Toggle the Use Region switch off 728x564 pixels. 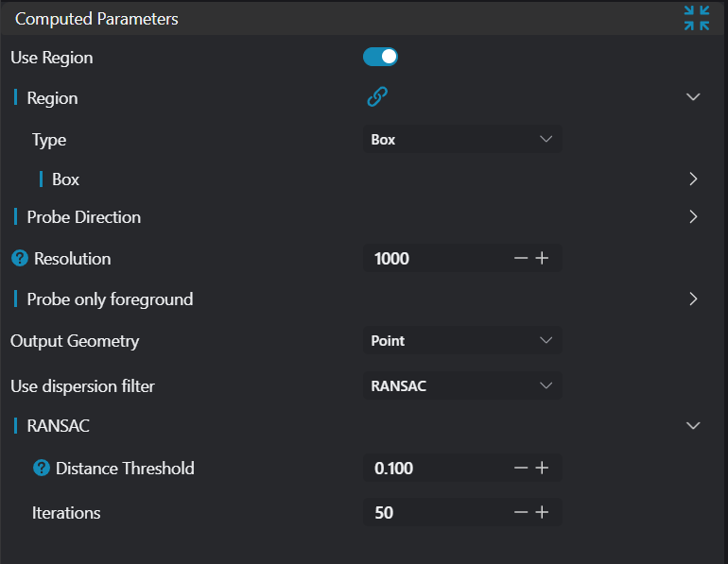(x=380, y=58)
